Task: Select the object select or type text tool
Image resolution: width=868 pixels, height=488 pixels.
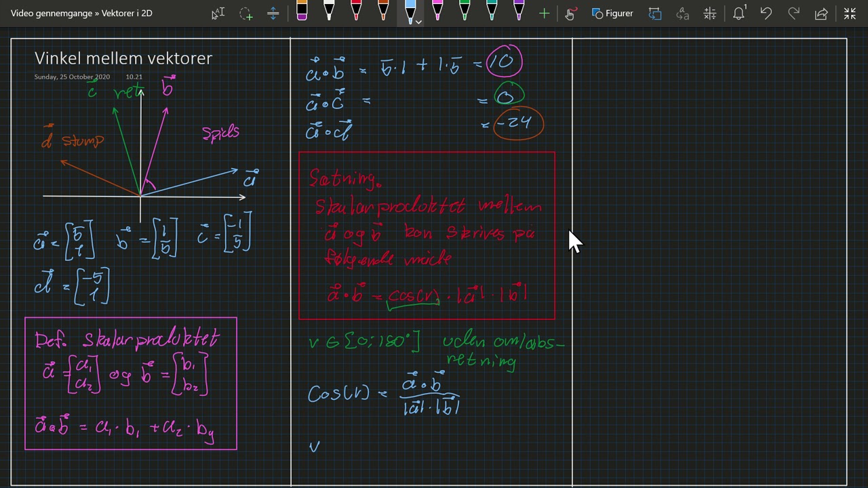Action: click(218, 14)
